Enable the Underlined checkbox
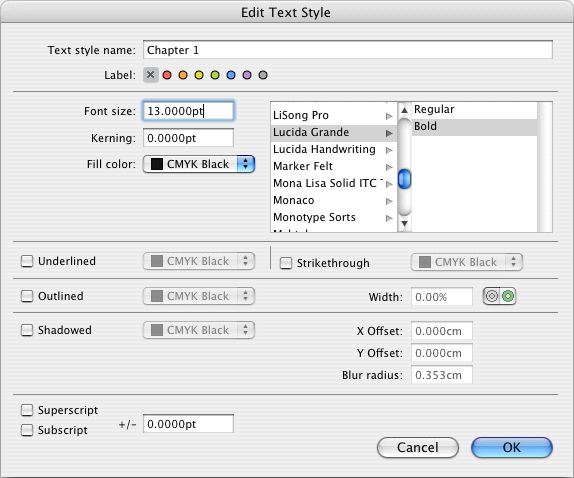The image size is (574, 478). pos(27,261)
